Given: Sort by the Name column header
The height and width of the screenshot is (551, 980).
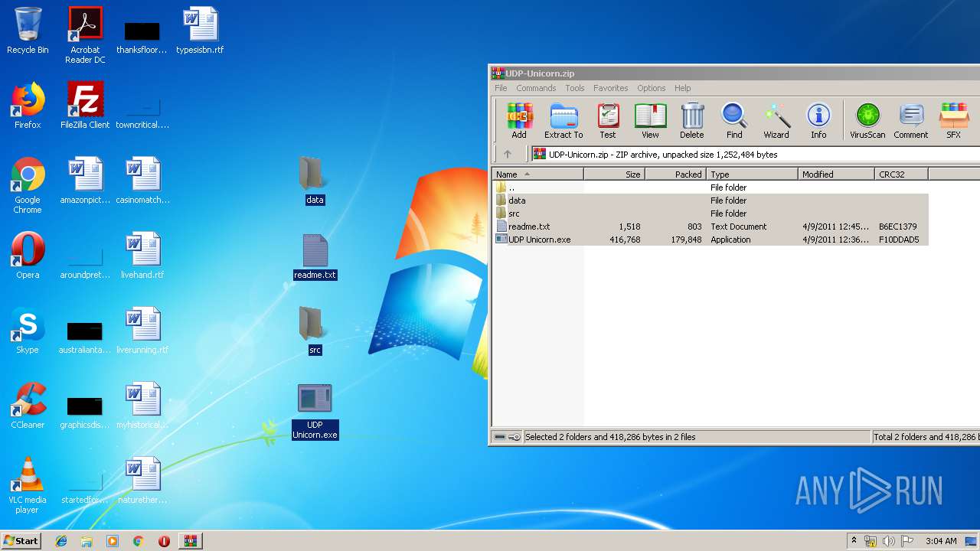Looking at the screenshot, I should coord(537,174).
